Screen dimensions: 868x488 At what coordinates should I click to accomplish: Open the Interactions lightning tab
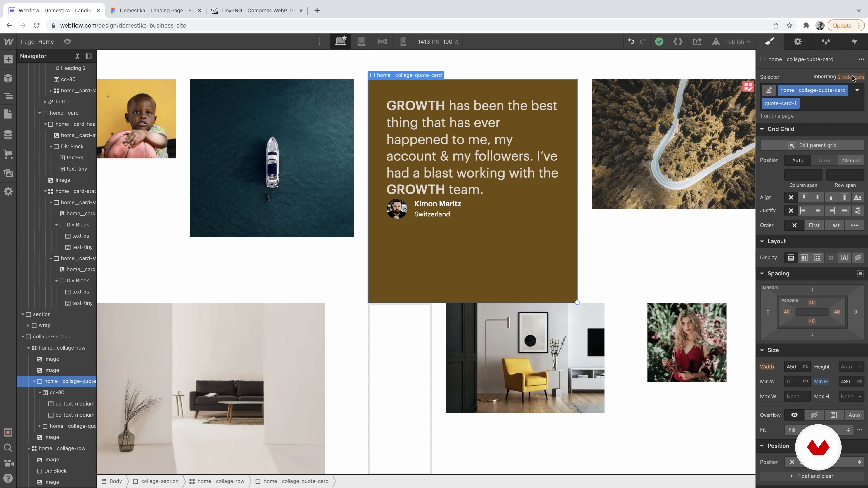pos(854,41)
